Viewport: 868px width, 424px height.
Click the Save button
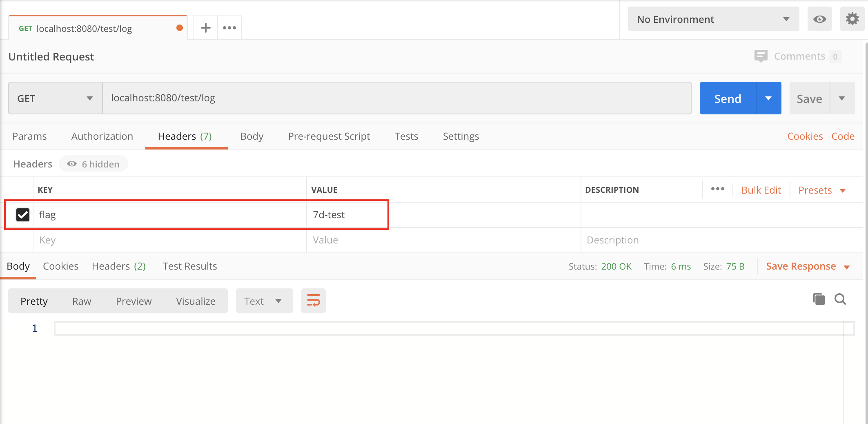(x=810, y=98)
